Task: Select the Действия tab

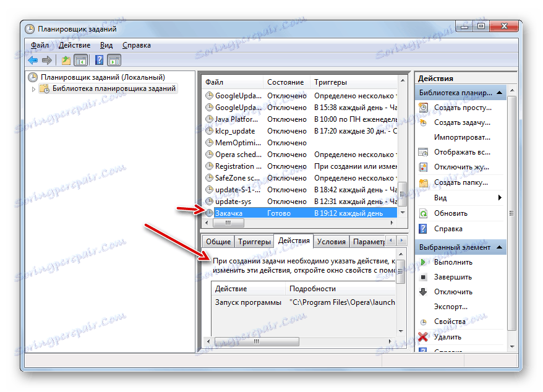Action: pyautogui.click(x=294, y=241)
